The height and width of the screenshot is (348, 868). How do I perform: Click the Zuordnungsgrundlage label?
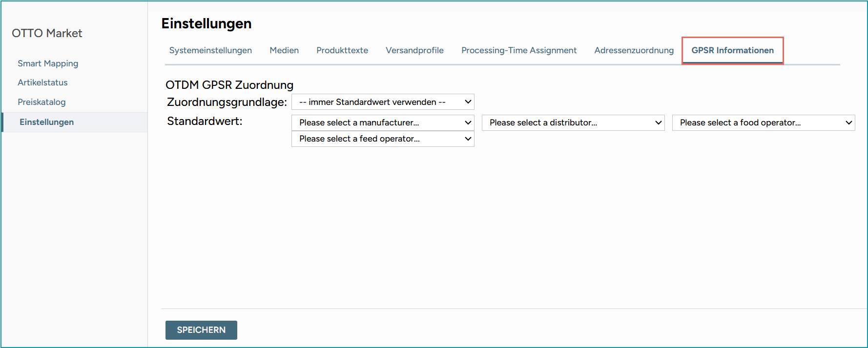pyautogui.click(x=227, y=102)
